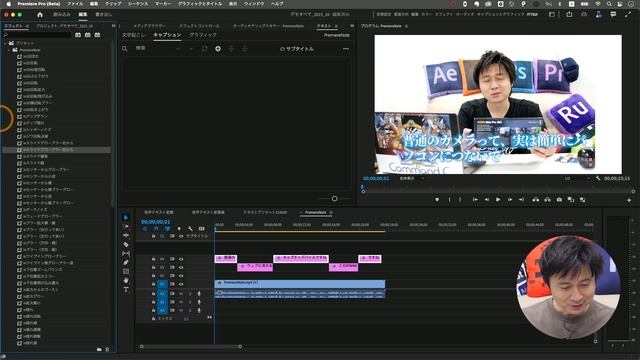Toggle full screen with the diagonal arrows icon
This screenshot has width=640, height=360.
(x=628, y=14)
